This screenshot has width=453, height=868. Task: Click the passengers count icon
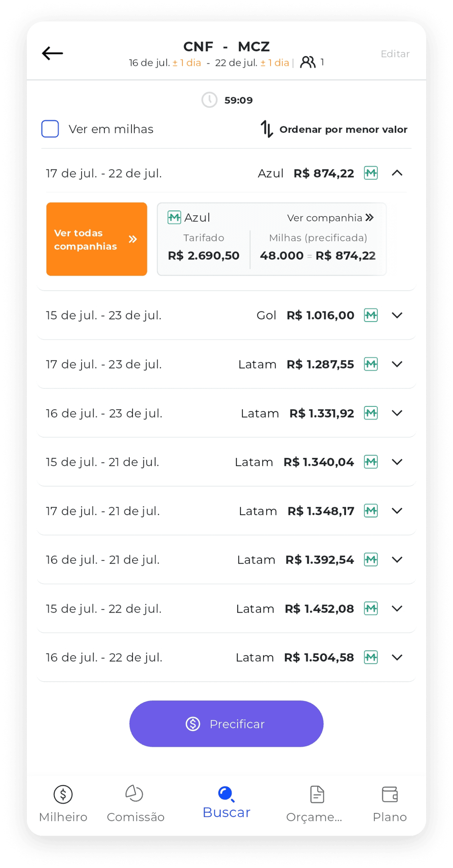click(x=308, y=62)
